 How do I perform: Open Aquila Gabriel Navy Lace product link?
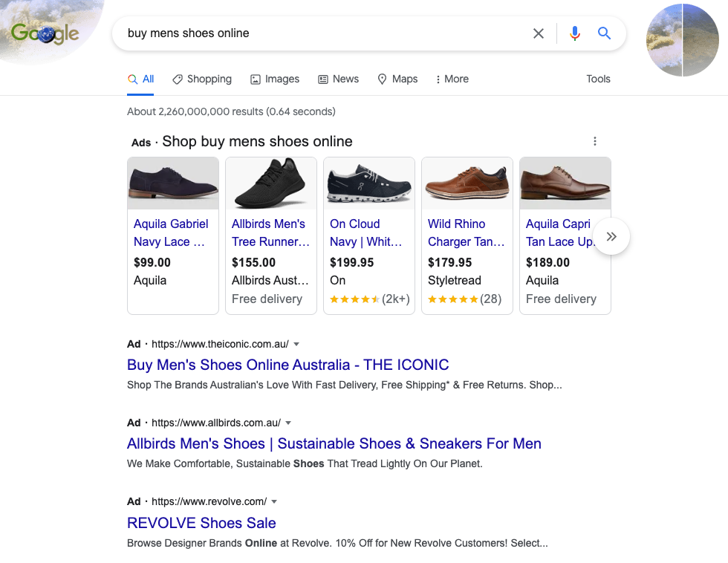pyautogui.click(x=171, y=232)
